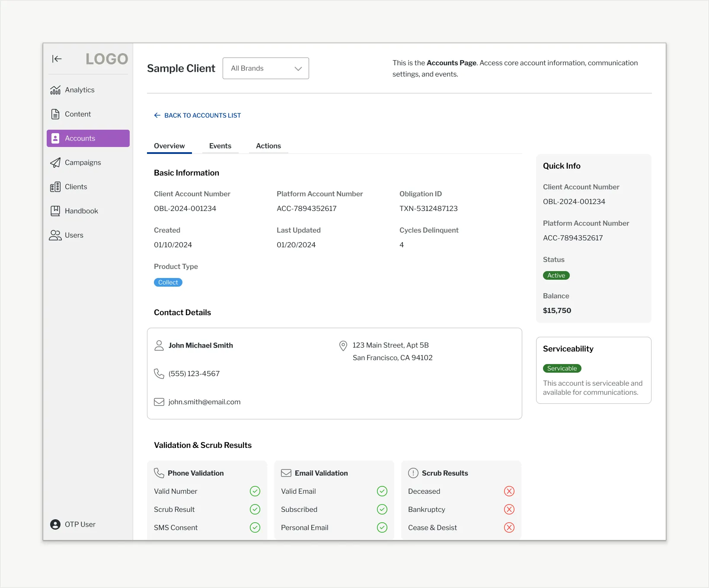Click the Content document icon
This screenshot has width=709, height=588.
[55, 114]
